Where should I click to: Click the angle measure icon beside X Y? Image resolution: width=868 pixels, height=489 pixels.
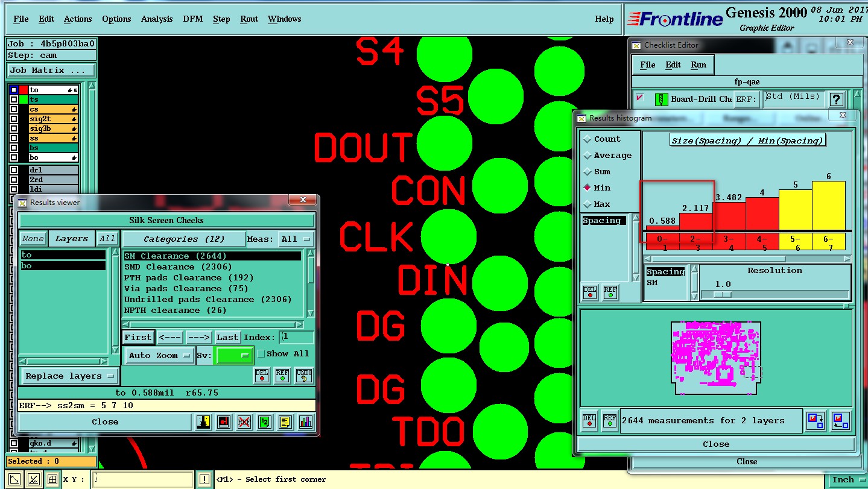tap(33, 480)
